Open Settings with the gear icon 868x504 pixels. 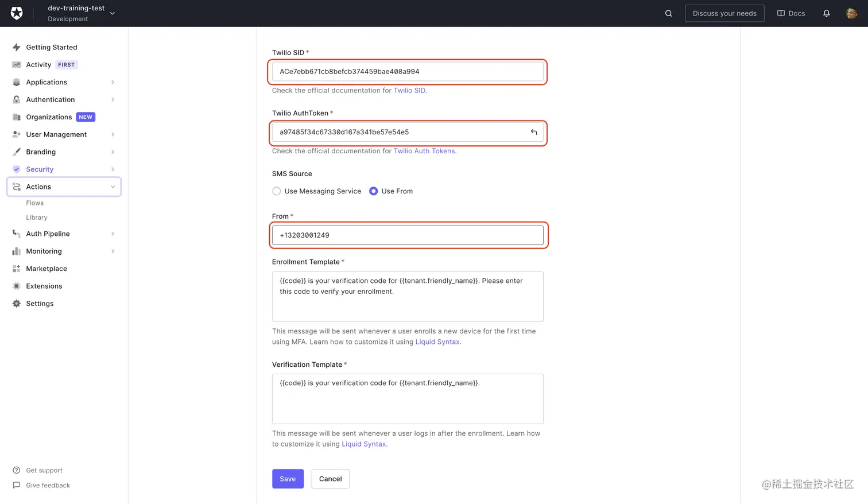coord(40,303)
